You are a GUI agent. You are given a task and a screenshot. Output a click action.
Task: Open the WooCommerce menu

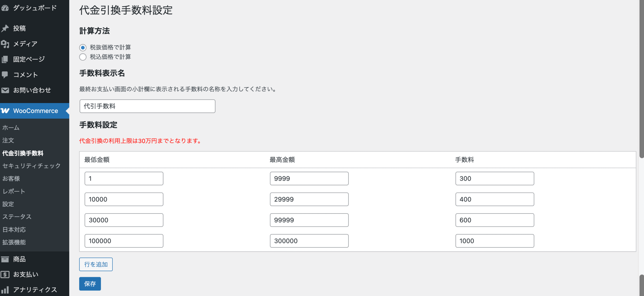coord(35,111)
